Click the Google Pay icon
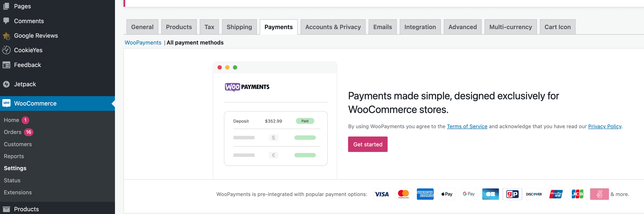Screen dimensions: 644x214 pos(469,194)
